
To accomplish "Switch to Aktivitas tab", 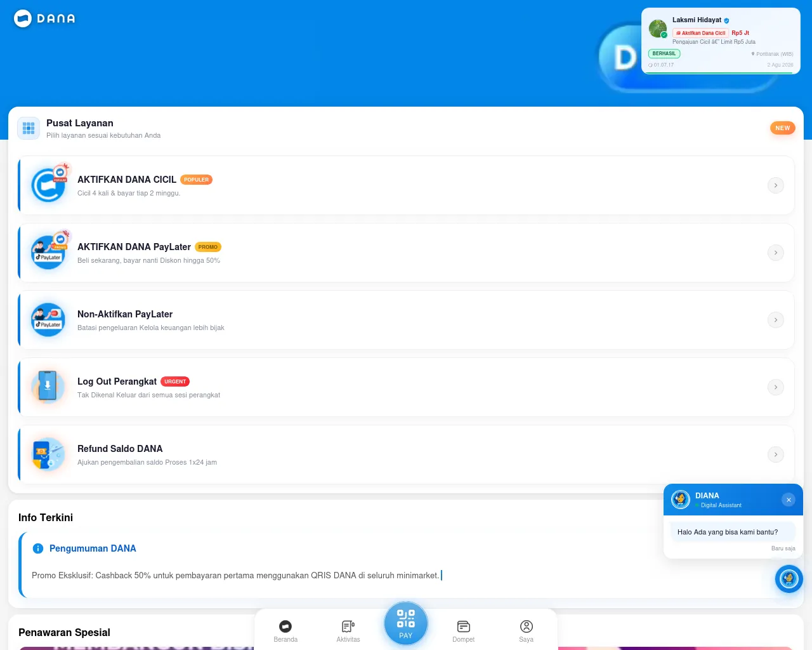I will tap(348, 632).
